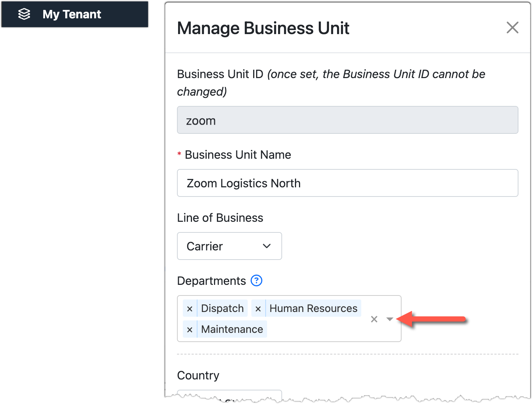Click the Business Unit Name label
Viewport: 532px width, 404px height.
click(x=238, y=155)
